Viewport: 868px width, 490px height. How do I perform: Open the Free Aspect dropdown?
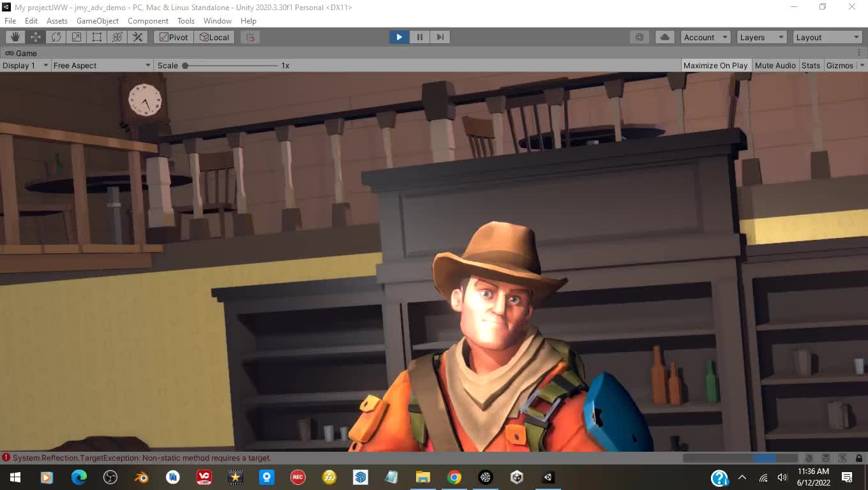click(102, 65)
